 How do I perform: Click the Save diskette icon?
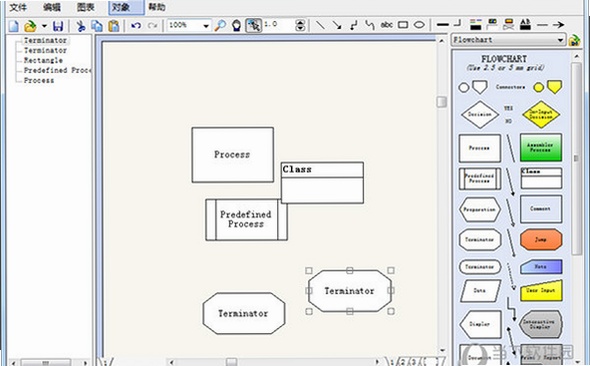tap(58, 26)
